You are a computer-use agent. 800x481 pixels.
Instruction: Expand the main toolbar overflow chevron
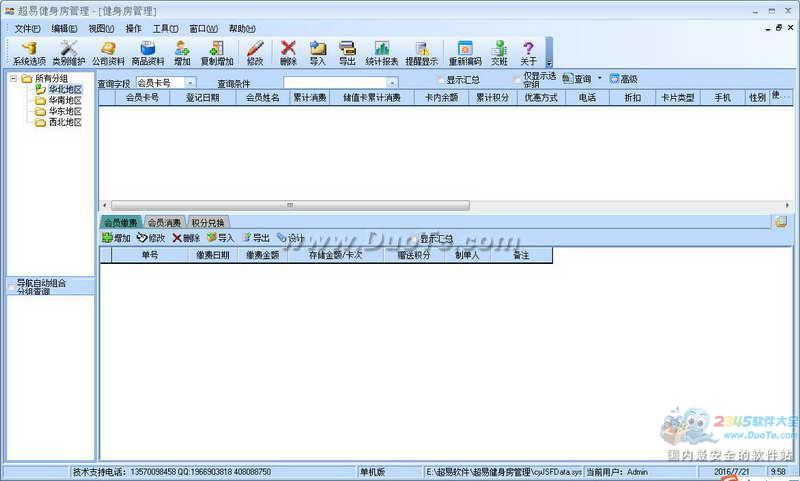click(549, 63)
